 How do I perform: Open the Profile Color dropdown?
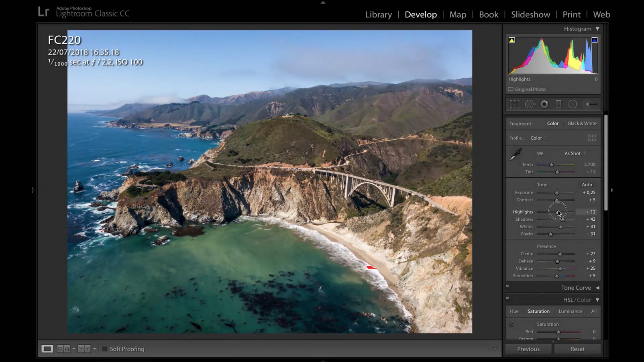pos(538,138)
